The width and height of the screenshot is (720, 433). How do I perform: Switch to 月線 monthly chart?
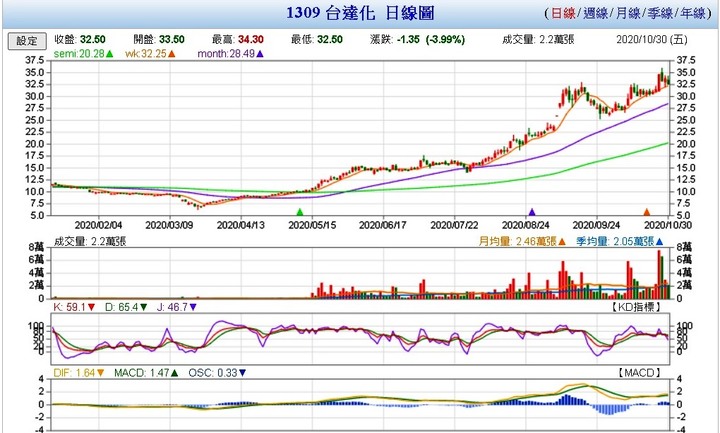pyautogui.click(x=628, y=13)
